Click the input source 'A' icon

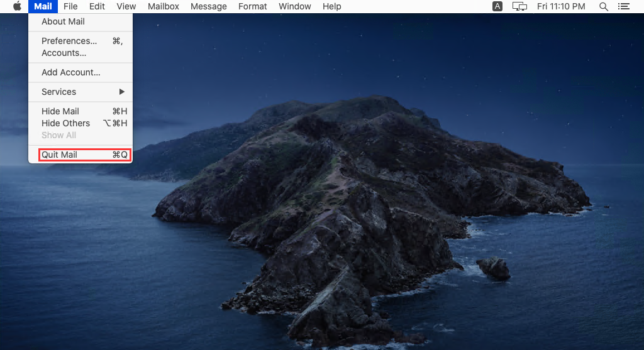(x=497, y=6)
